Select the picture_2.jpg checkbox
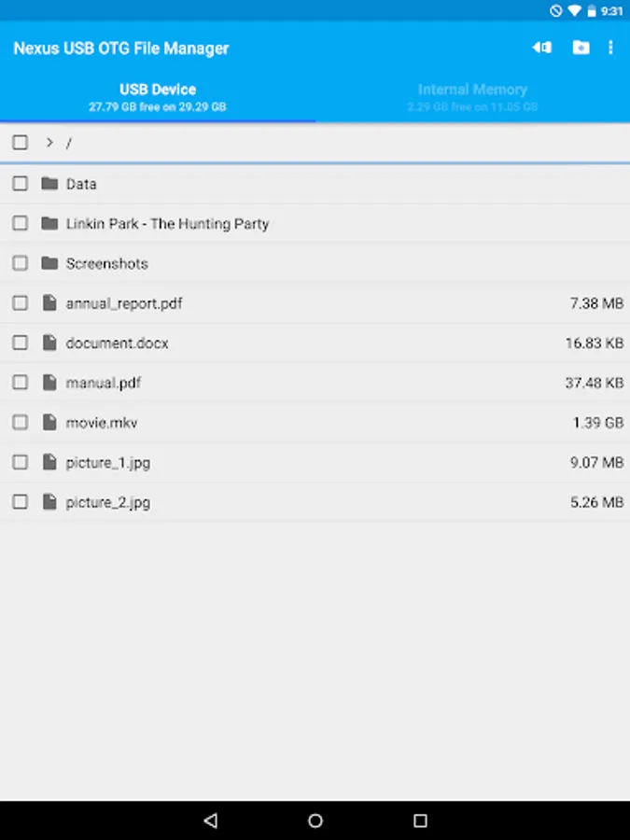Image resolution: width=630 pixels, height=840 pixels. 21,502
